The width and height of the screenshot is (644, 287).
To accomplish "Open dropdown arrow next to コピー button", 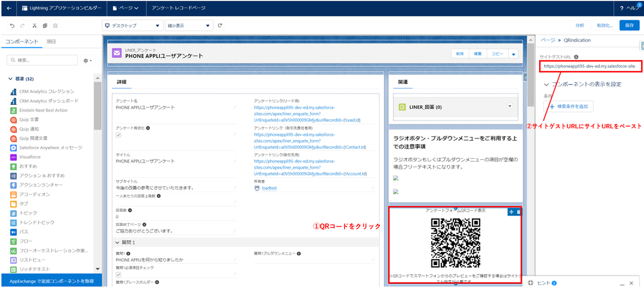I will pyautogui.click(x=513, y=54).
